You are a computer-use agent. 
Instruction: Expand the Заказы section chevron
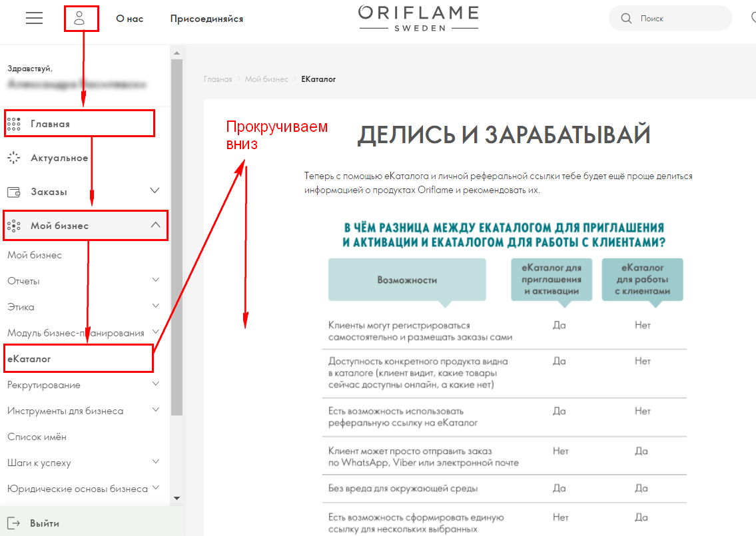point(155,190)
